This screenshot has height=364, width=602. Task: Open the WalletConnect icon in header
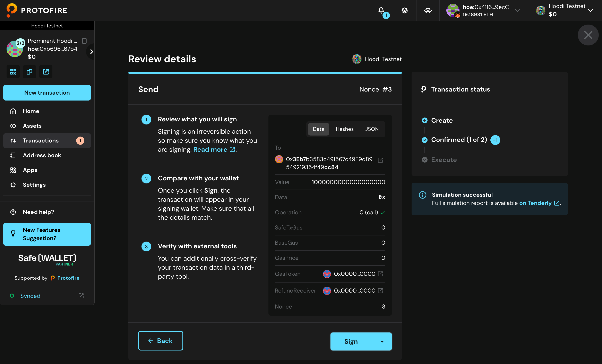428,10
